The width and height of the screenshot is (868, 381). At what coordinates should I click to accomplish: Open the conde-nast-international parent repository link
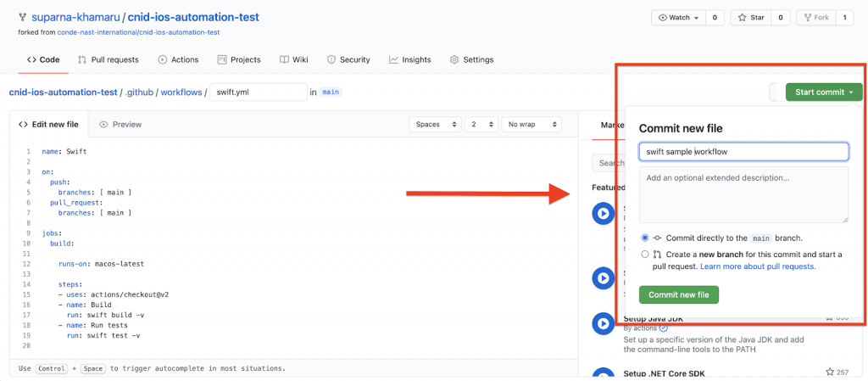138,32
